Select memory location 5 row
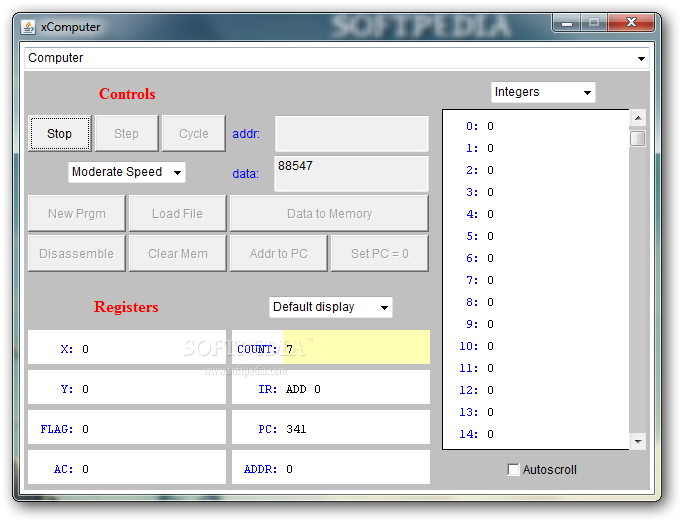The height and width of the screenshot is (522, 682). point(536,236)
